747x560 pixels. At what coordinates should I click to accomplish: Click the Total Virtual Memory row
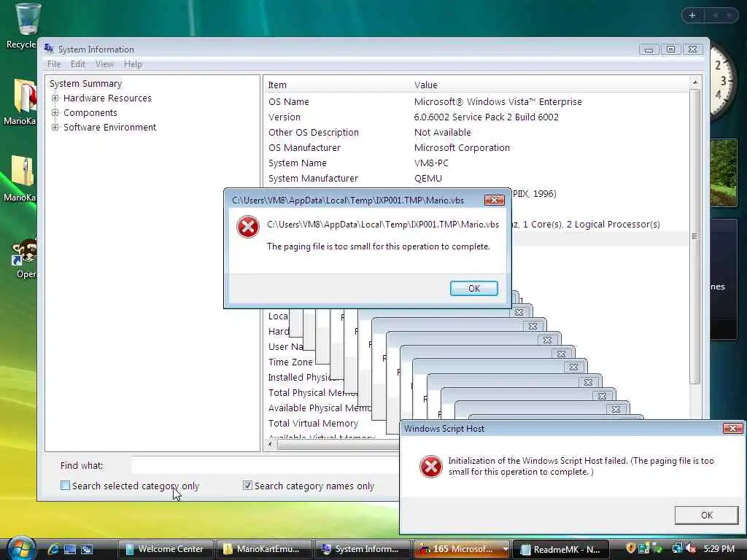(313, 423)
